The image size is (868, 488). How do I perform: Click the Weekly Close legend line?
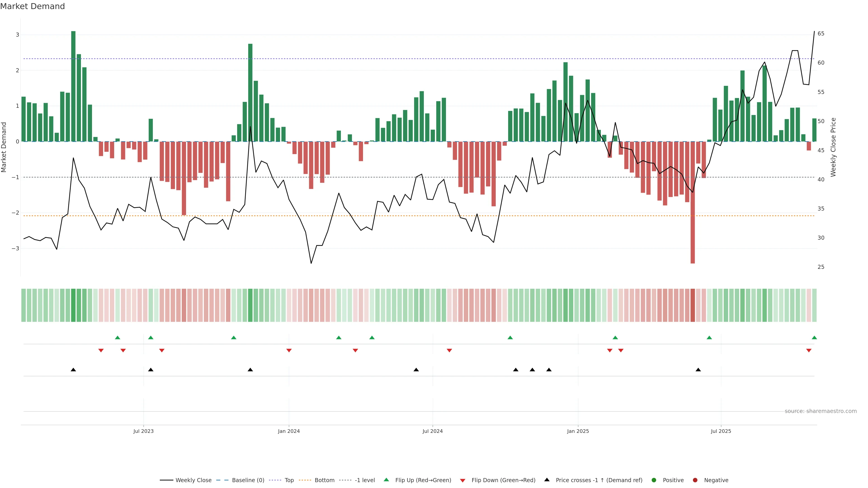166,480
